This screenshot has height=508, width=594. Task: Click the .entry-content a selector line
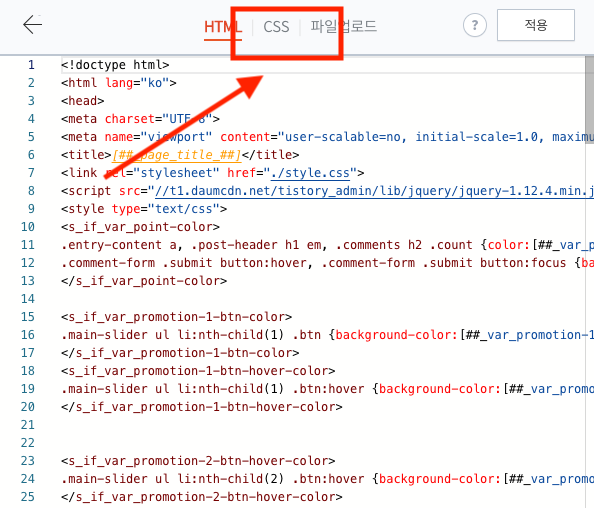[327, 245]
